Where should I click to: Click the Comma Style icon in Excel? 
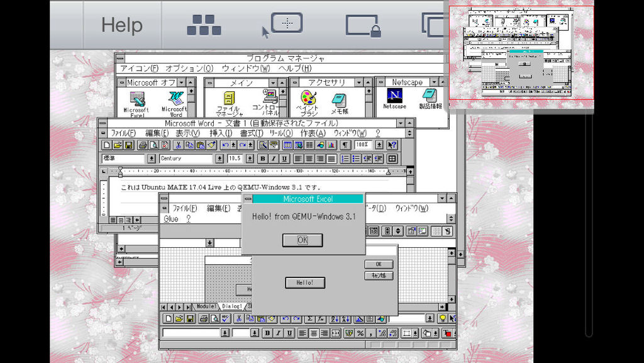(371, 333)
